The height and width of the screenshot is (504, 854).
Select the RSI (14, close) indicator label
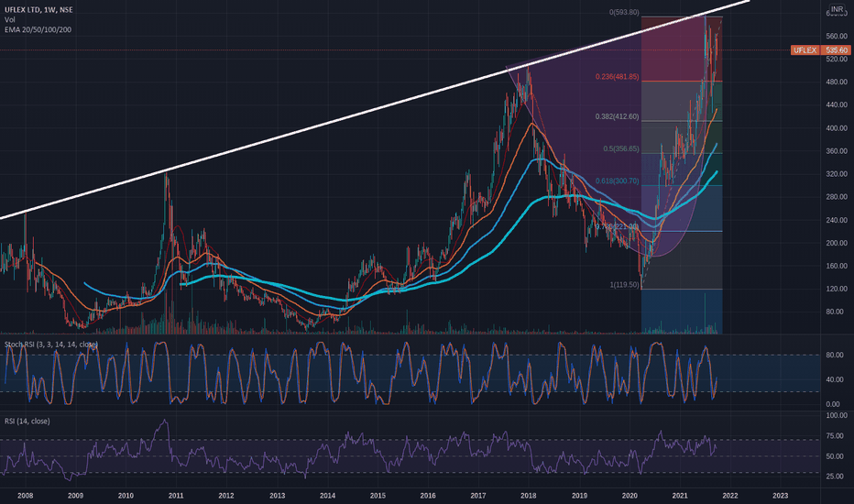(x=27, y=422)
